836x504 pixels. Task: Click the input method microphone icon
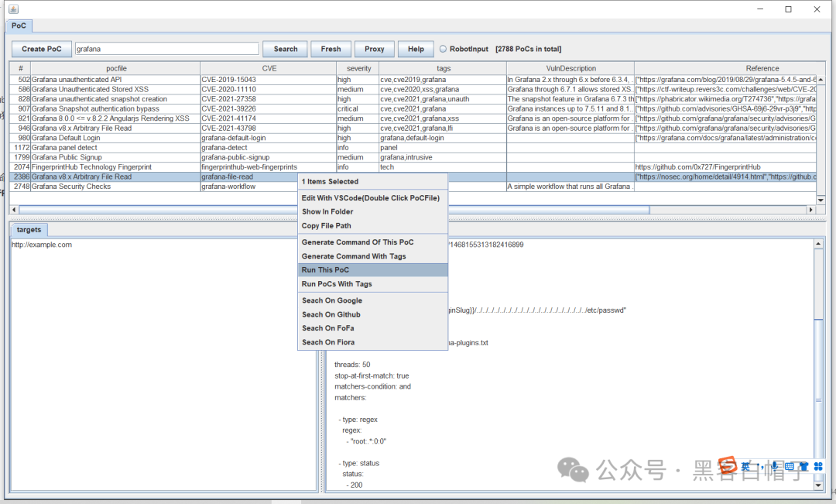pos(775,465)
